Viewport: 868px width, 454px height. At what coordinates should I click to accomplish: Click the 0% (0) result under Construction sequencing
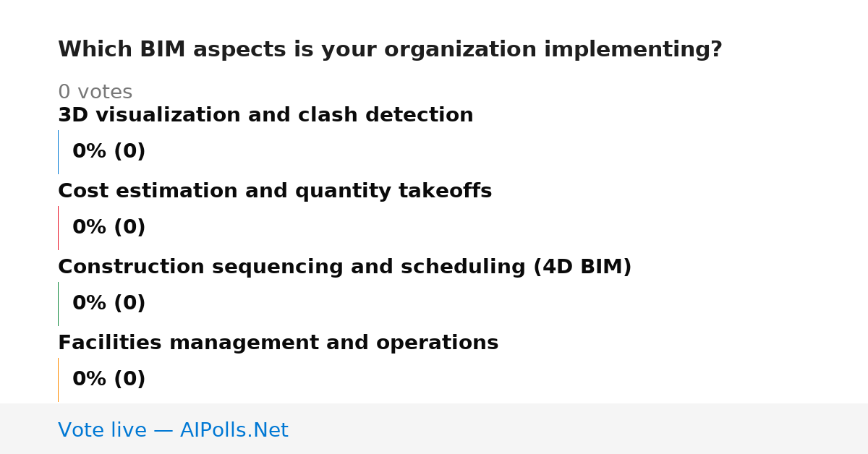[x=109, y=304]
